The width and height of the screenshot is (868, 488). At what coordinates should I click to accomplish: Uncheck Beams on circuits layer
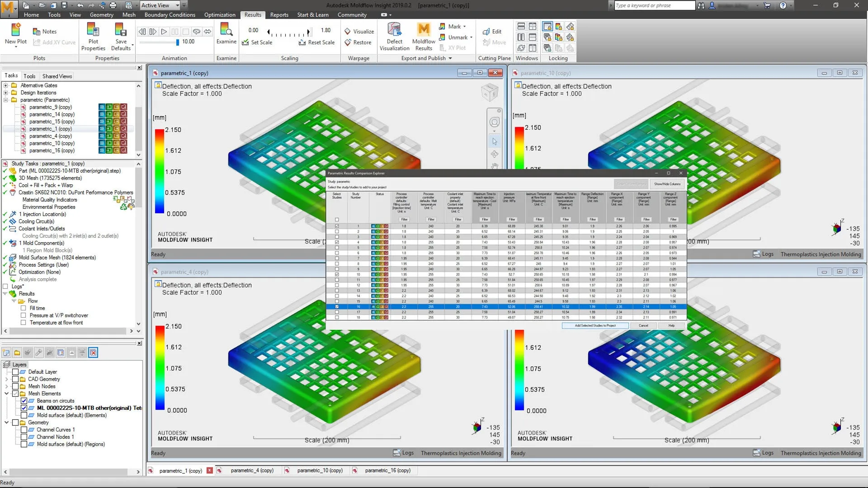point(23,401)
